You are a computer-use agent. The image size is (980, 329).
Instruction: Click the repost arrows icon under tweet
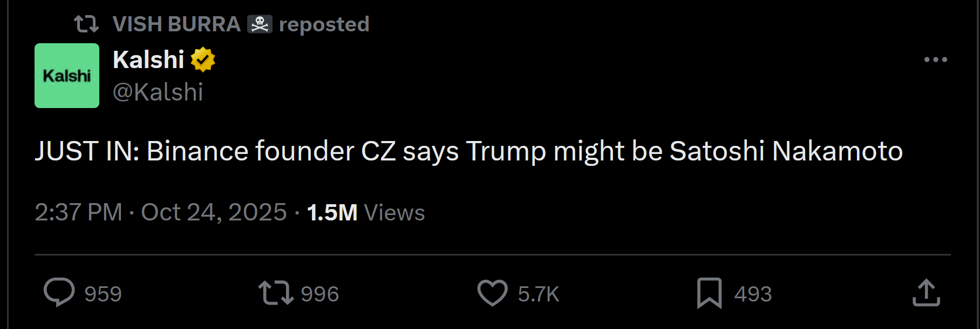pyautogui.click(x=275, y=292)
